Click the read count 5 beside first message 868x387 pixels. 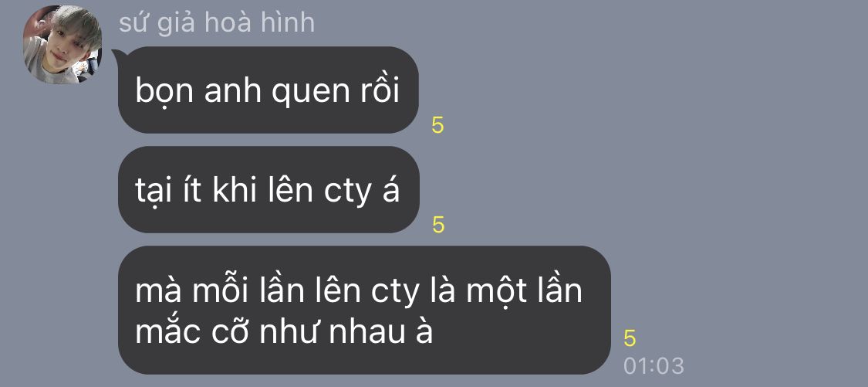pos(438,125)
